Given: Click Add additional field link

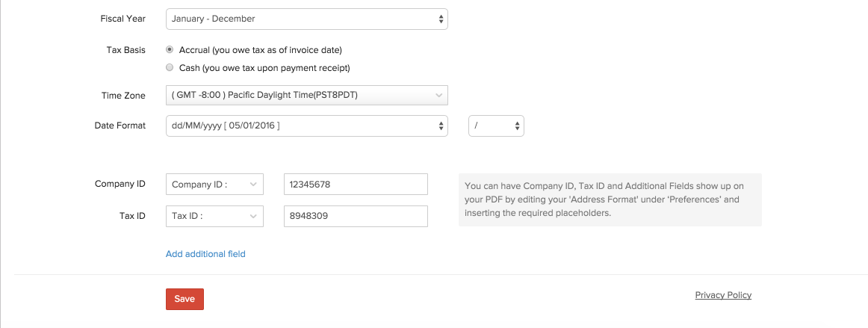Looking at the screenshot, I should point(205,254).
